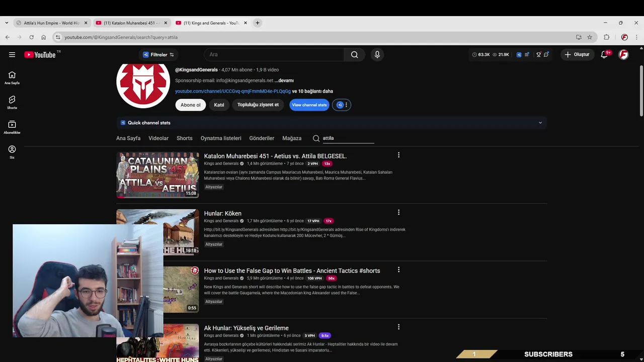This screenshot has height=362, width=644.
Task: Open the channel Shorts tab
Action: 185,138
